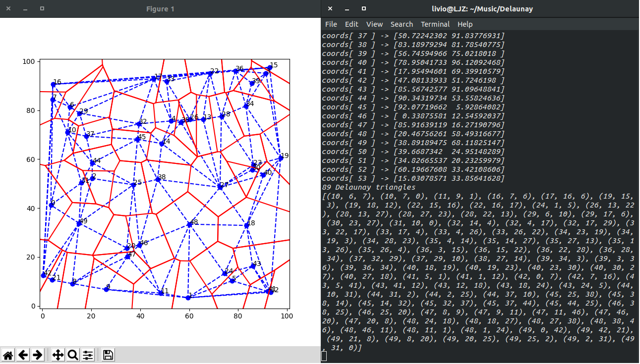
Task: Click plot point labeled 43
Action: [x=253, y=266]
